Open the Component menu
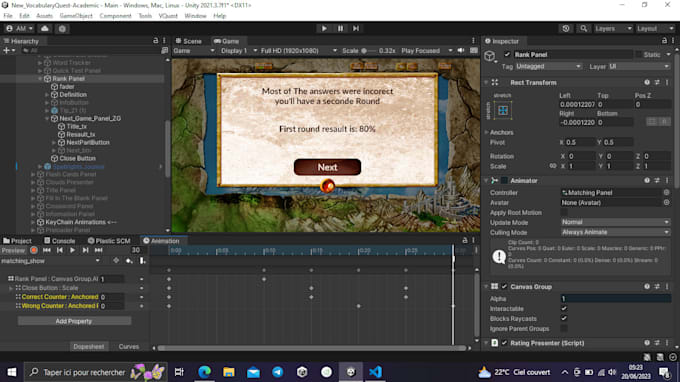 115,16
